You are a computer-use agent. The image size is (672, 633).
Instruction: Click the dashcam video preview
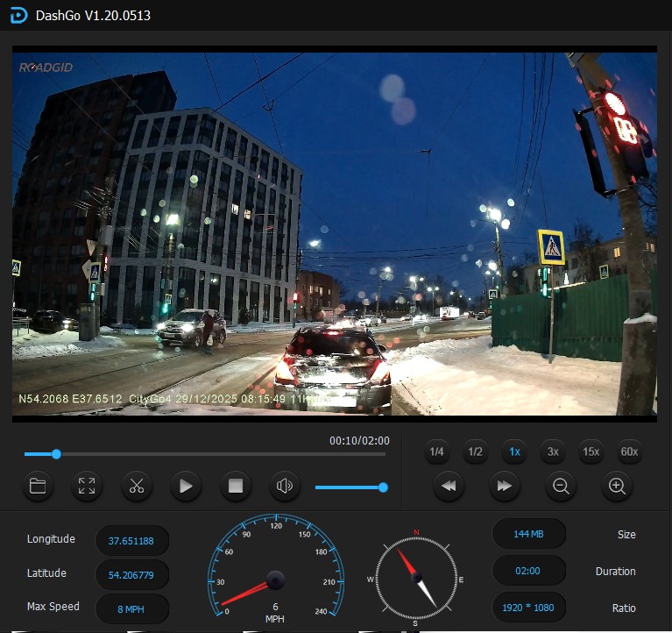click(x=335, y=232)
